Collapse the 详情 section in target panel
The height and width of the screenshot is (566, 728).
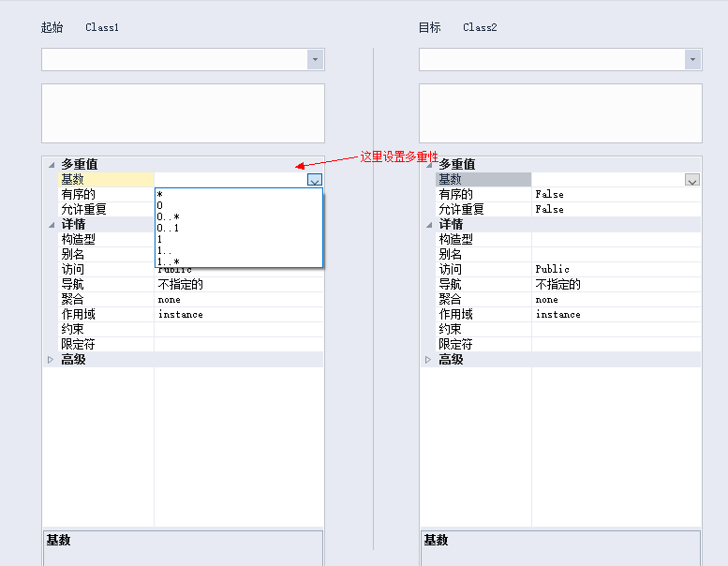pos(428,225)
